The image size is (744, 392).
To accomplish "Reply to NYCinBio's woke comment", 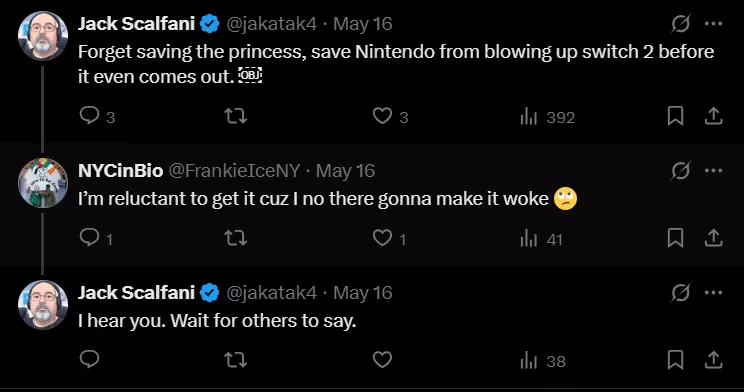I will [x=96, y=238].
